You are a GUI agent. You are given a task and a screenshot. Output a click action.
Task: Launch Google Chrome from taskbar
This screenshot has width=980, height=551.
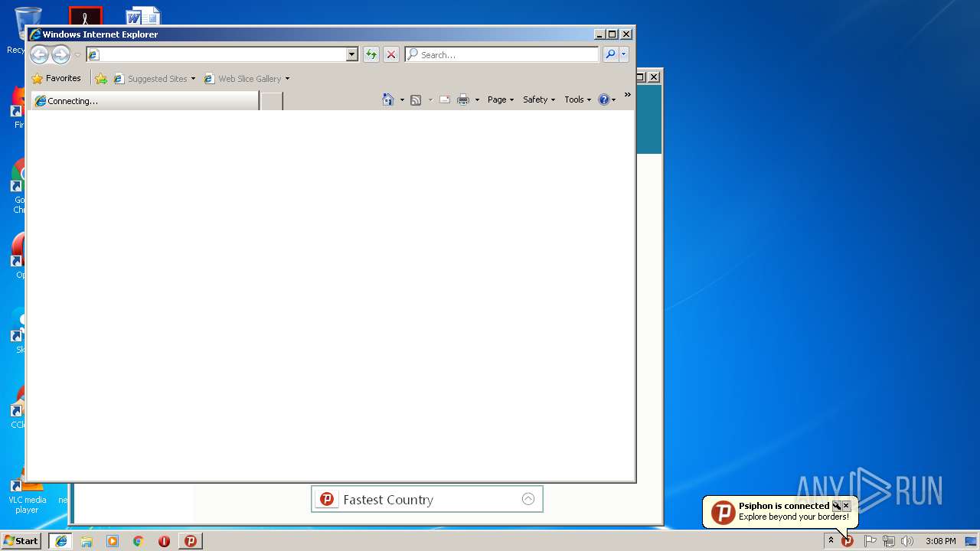(139, 541)
